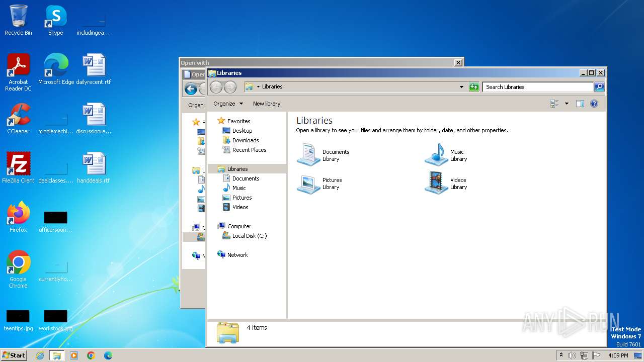Open the view options dropdown arrow

coord(567,104)
